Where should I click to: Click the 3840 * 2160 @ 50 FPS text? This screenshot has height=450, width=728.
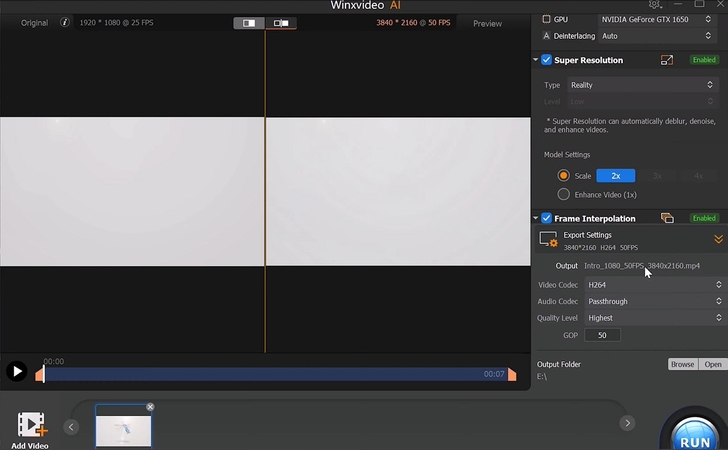pyautogui.click(x=413, y=23)
